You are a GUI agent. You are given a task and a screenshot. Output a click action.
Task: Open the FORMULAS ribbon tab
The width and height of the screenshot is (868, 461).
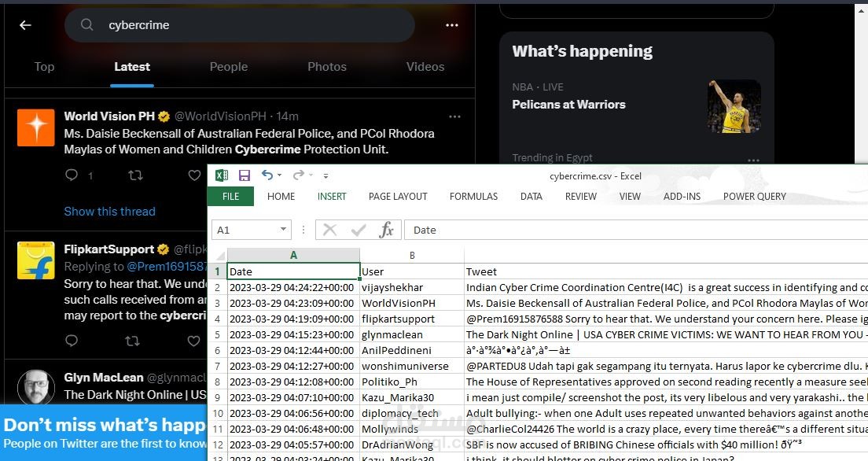pyautogui.click(x=473, y=196)
